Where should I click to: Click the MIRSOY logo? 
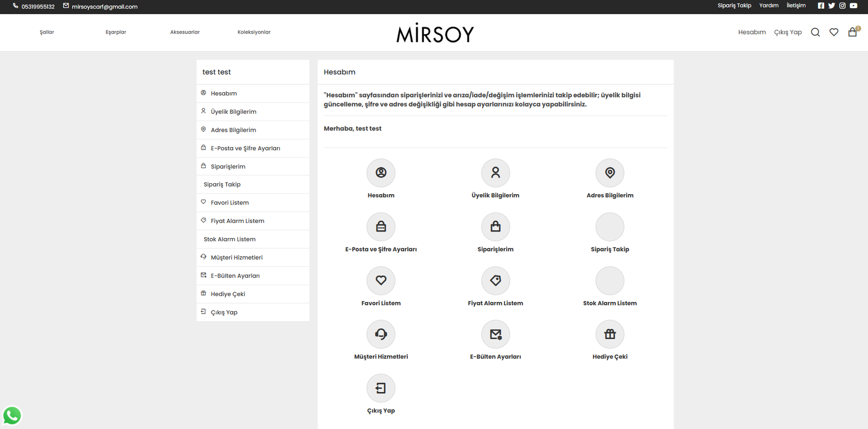point(435,34)
